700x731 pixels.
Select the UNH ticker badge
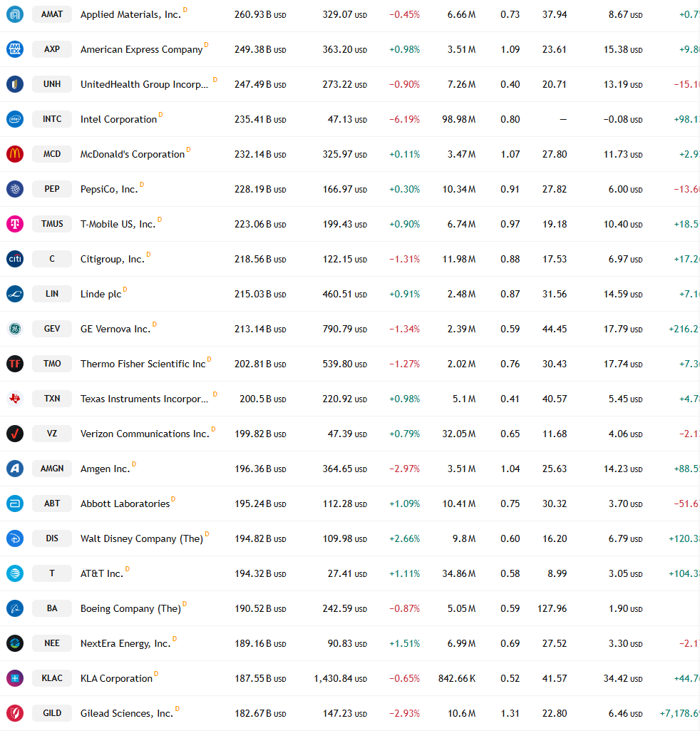point(52,84)
